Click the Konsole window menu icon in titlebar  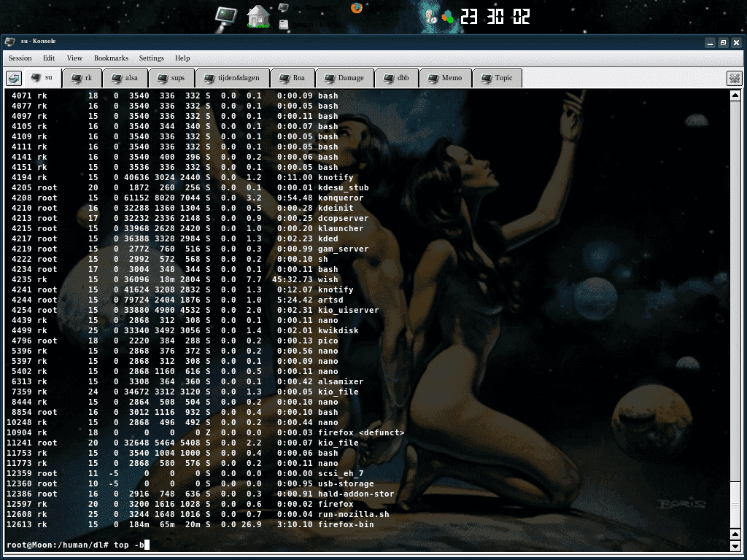(x=9, y=42)
